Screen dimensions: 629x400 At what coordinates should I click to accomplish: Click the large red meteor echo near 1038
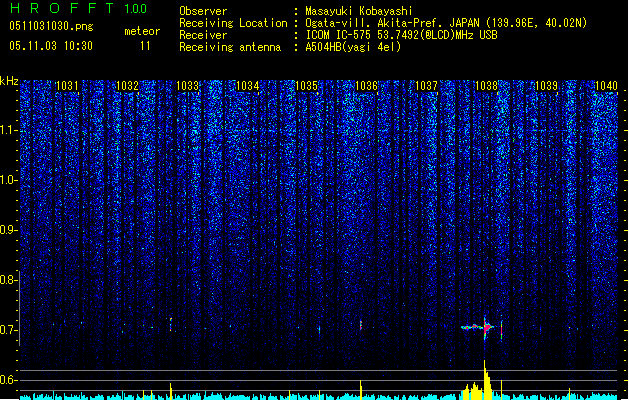tap(486, 328)
